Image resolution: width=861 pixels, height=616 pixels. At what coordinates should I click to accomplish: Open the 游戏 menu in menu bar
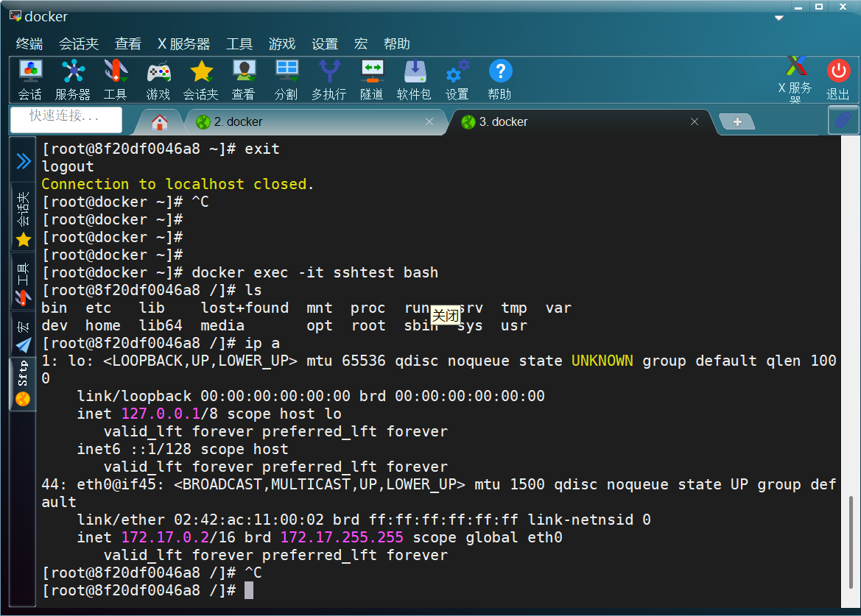point(282,44)
